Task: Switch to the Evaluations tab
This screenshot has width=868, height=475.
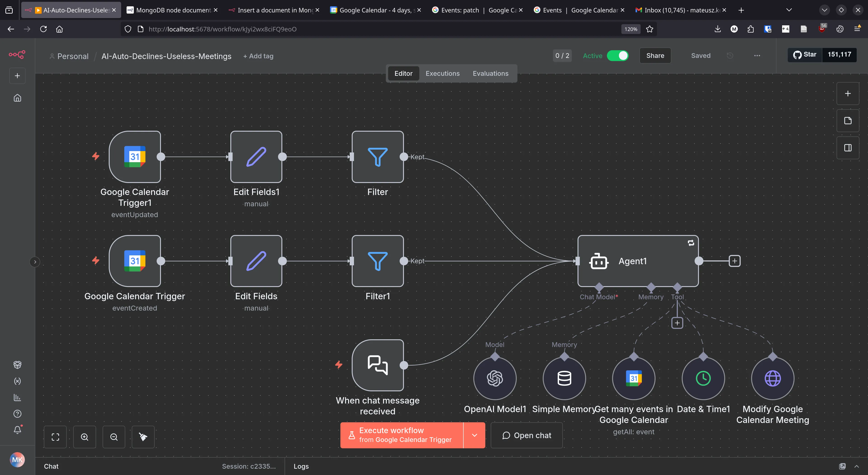Action: (490, 74)
